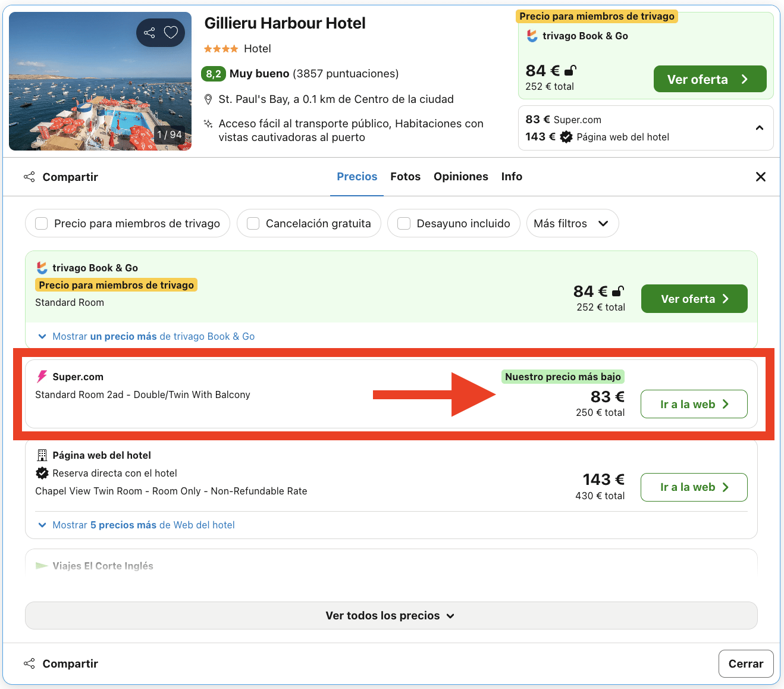Click padlock icon in green deal row price
Viewport: 784px width, 689px height.
tap(618, 292)
